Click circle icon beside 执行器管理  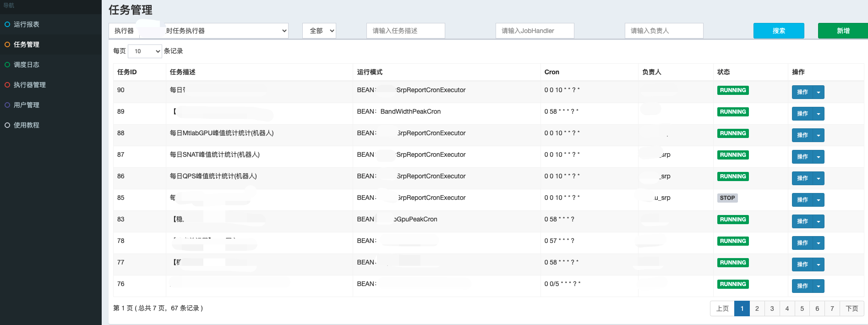coord(7,85)
